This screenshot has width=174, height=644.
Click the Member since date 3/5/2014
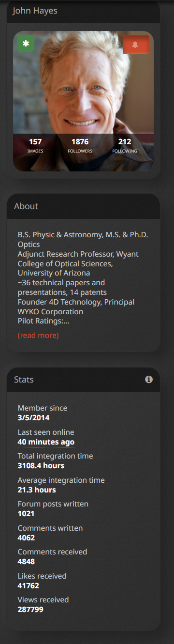point(33,418)
